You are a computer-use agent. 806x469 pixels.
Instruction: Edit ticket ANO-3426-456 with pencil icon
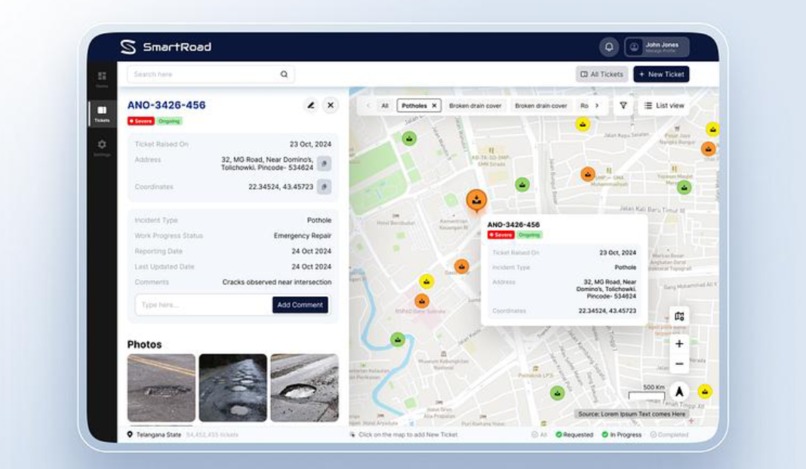point(310,105)
